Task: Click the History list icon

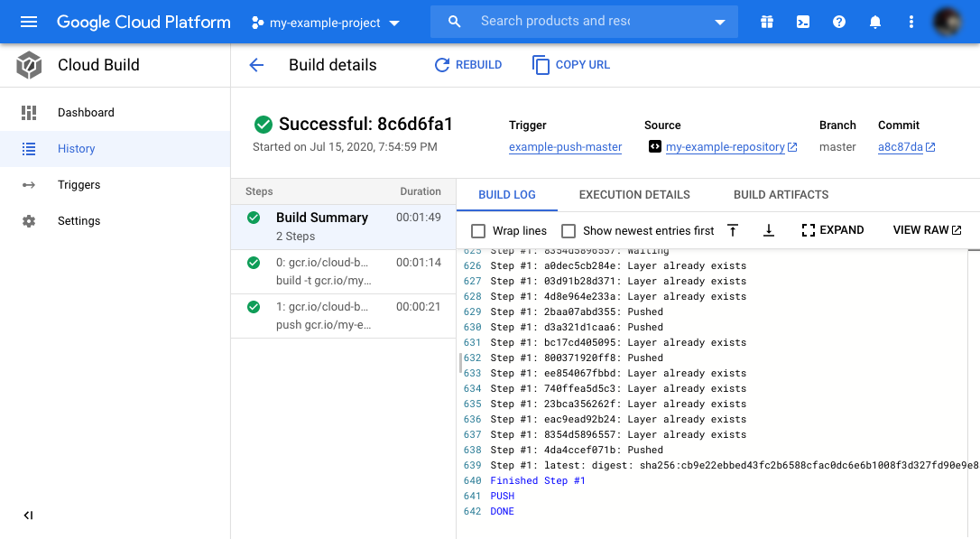Action: coord(29,149)
